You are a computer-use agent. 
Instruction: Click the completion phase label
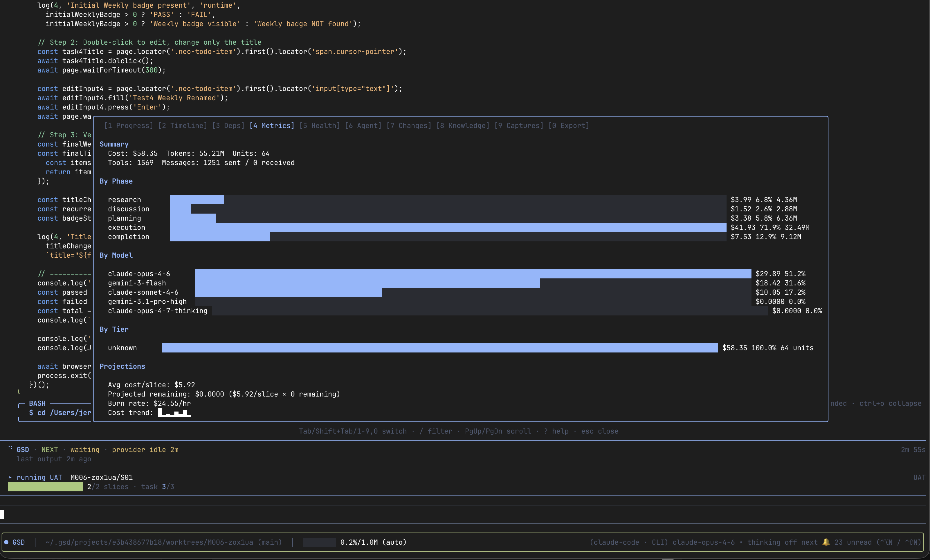pyautogui.click(x=128, y=237)
